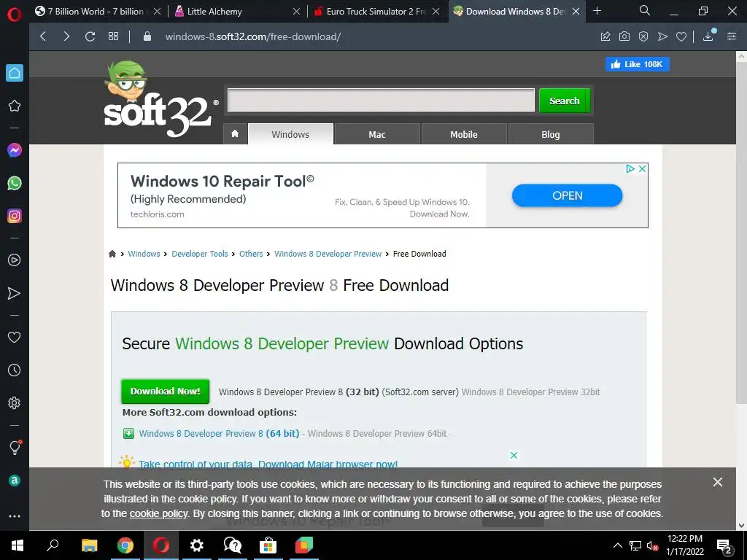Select the Mac category tab

(377, 134)
